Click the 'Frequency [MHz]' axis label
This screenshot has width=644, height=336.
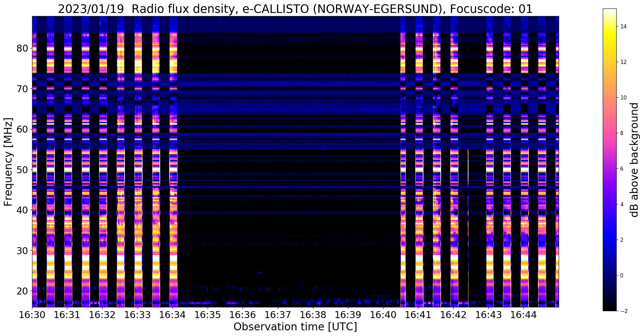pos(8,162)
